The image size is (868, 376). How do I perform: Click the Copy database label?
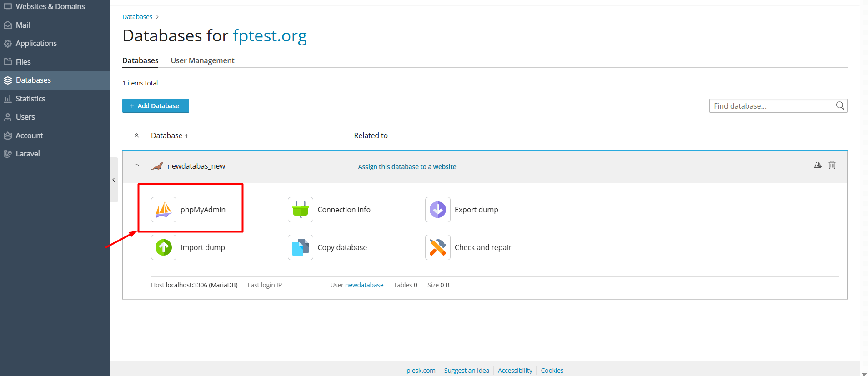tap(342, 247)
